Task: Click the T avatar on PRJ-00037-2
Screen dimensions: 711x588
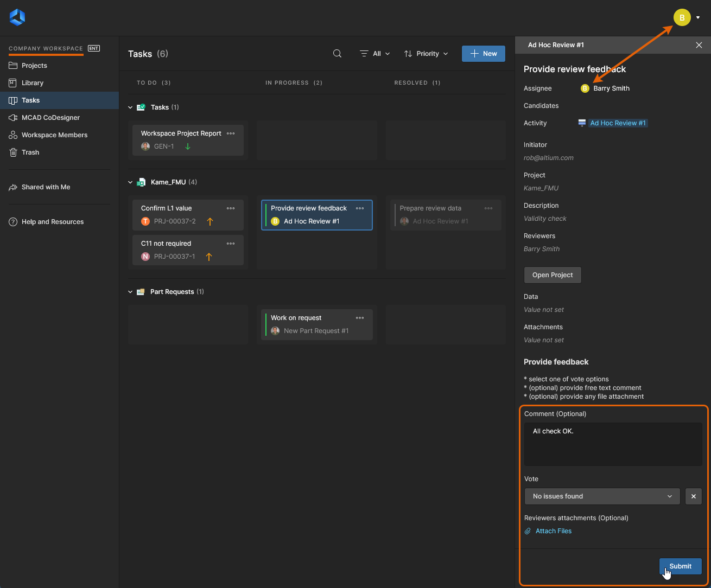Action: (145, 221)
